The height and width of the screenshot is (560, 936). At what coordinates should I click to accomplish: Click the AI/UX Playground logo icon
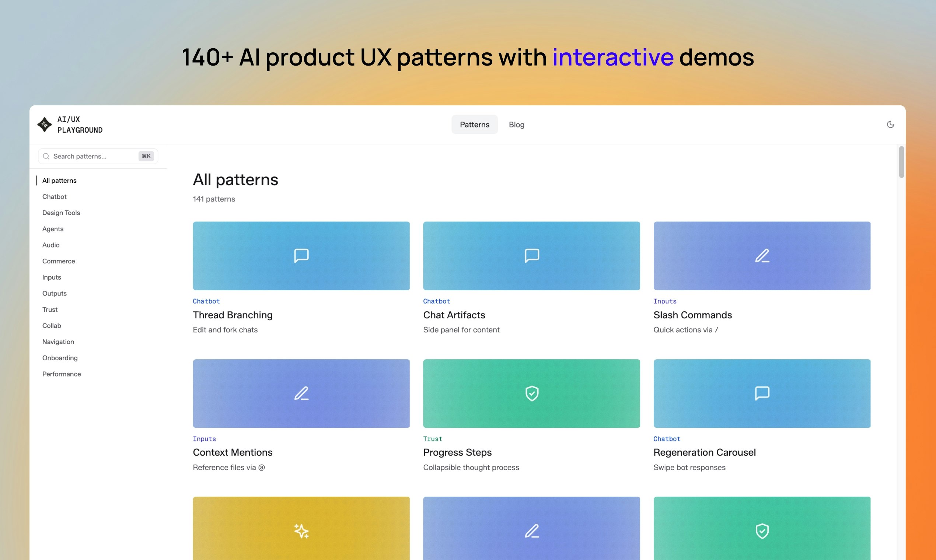point(44,124)
